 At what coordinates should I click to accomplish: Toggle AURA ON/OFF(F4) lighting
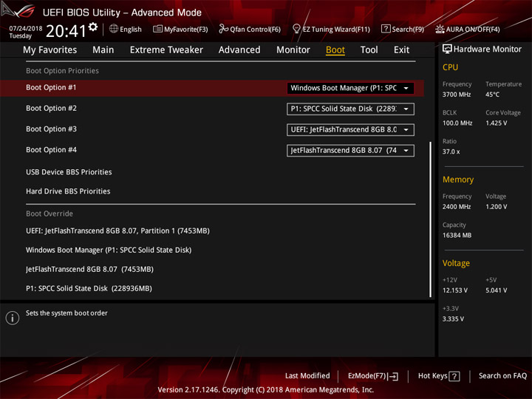point(468,29)
